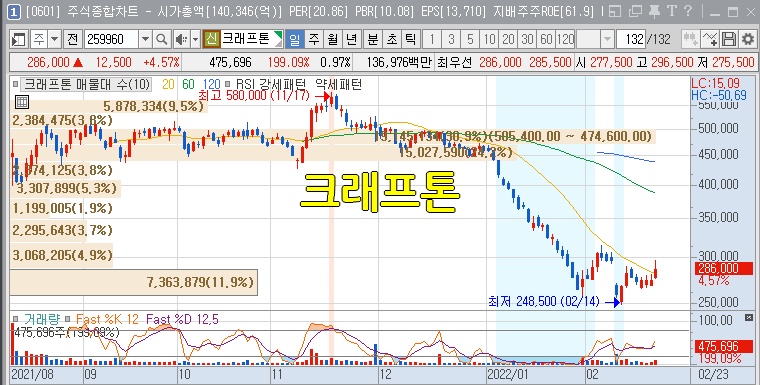Choose the 60 interval button
The height and width of the screenshot is (385, 760).
pyautogui.click(x=546, y=39)
